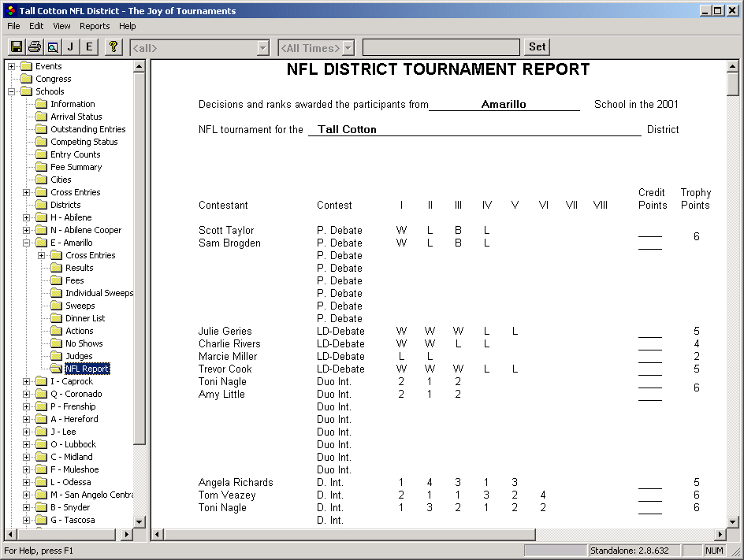Image resolution: width=744 pixels, height=560 pixels.
Task: Click the E toolbar icon
Action: (88, 46)
